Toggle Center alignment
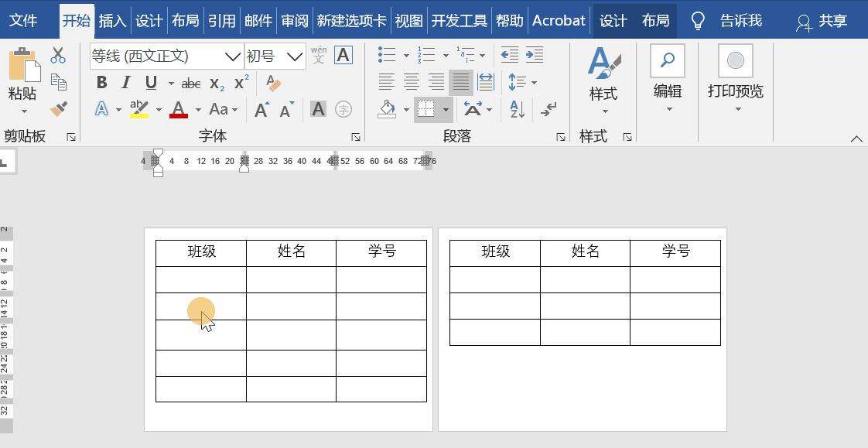This screenshot has height=448, width=868. tap(411, 81)
